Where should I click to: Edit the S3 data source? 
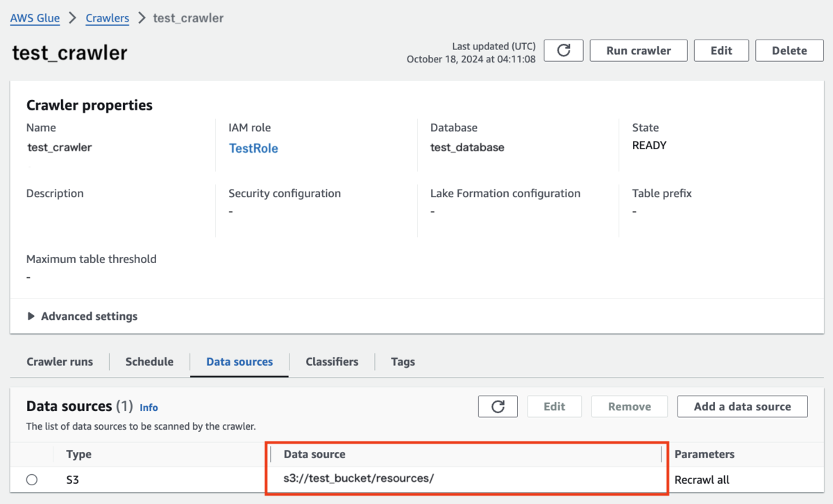554,406
